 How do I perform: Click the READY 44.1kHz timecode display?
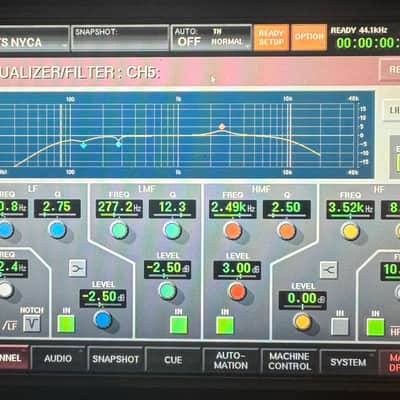365,37
